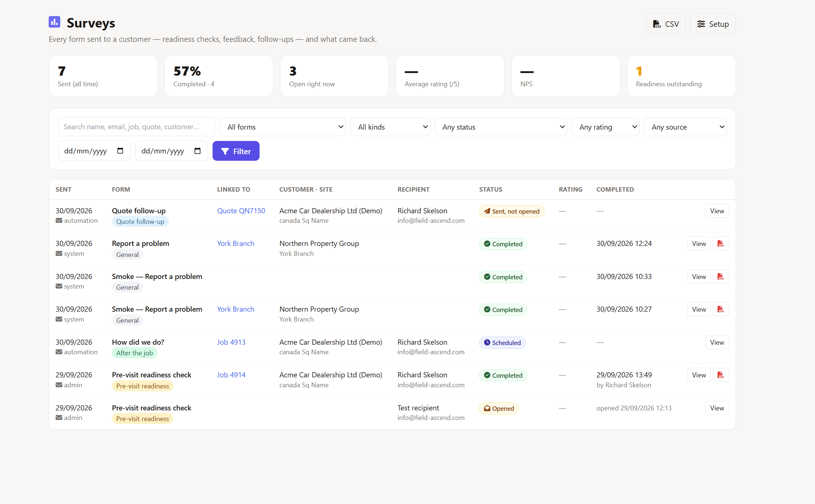This screenshot has height=504, width=815.
Task: Click the Opened status badge
Action: pyautogui.click(x=499, y=408)
